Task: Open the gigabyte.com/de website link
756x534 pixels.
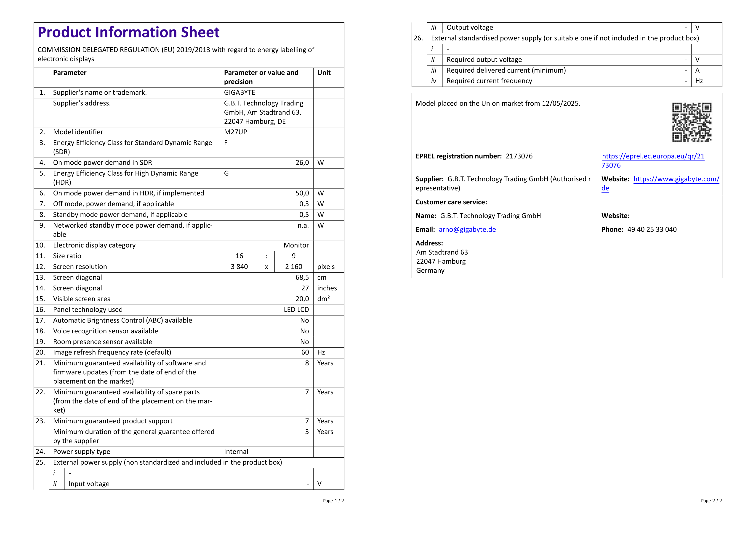Action: coord(676,179)
